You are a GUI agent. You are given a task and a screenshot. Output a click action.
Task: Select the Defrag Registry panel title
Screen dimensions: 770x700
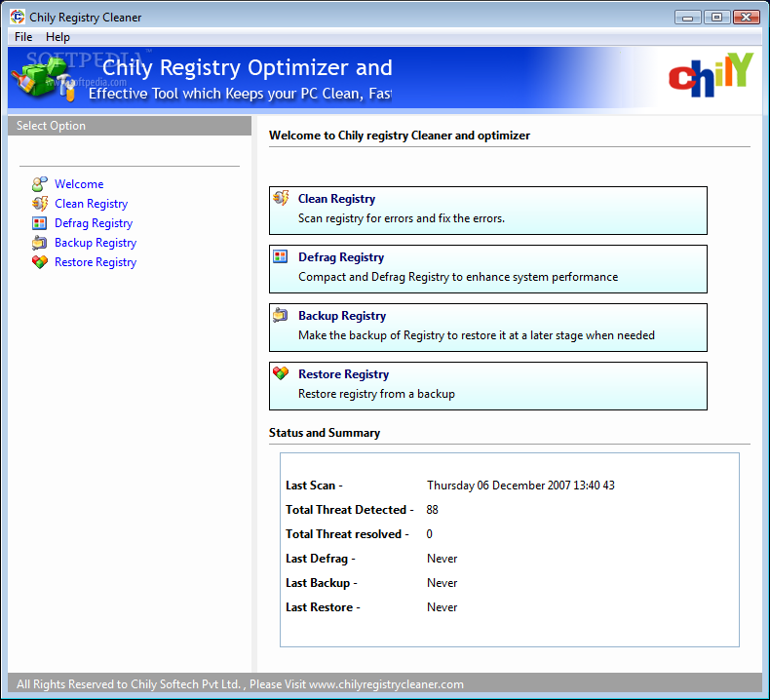tap(341, 257)
